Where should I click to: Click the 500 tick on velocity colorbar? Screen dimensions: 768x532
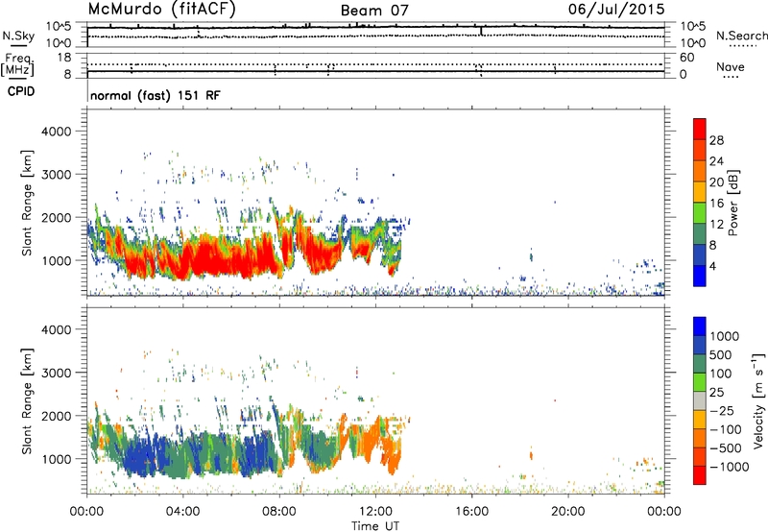[x=721, y=355]
